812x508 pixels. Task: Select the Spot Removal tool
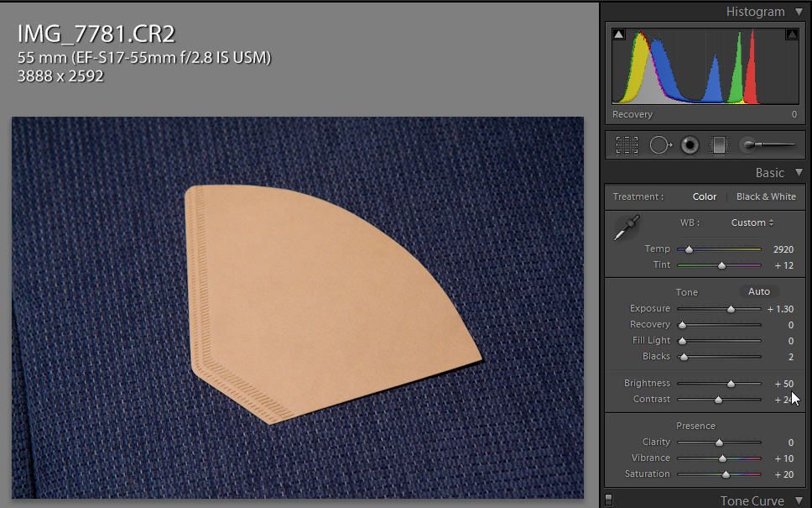coord(660,145)
